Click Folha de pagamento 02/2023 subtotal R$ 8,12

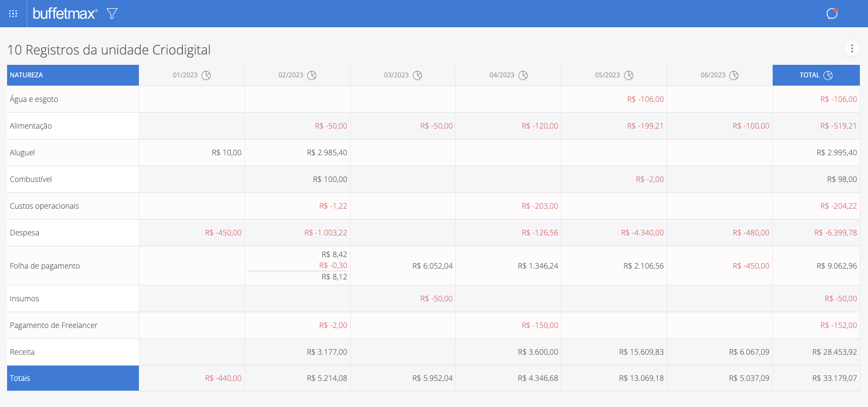(334, 277)
